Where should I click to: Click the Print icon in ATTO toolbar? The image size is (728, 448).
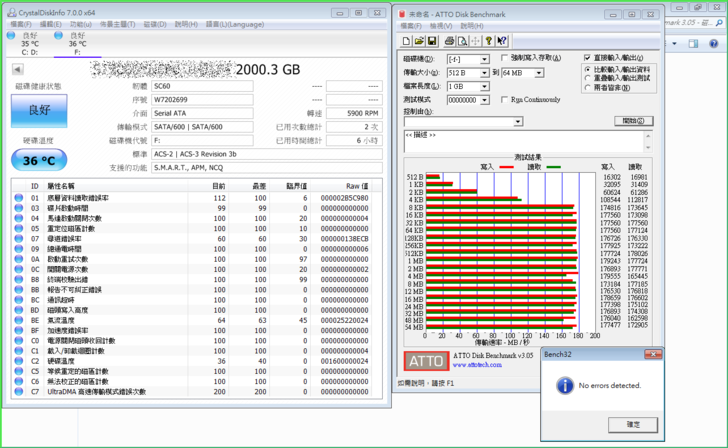point(449,41)
